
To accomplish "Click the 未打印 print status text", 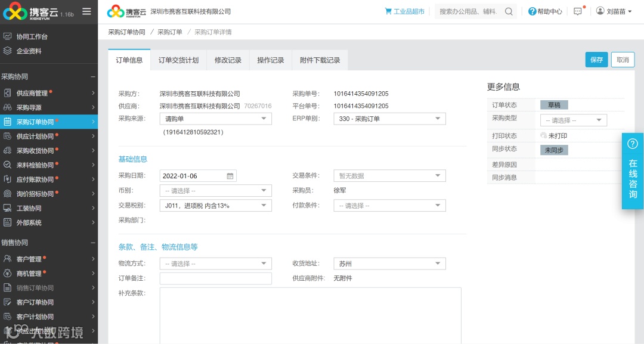I will [x=558, y=135].
